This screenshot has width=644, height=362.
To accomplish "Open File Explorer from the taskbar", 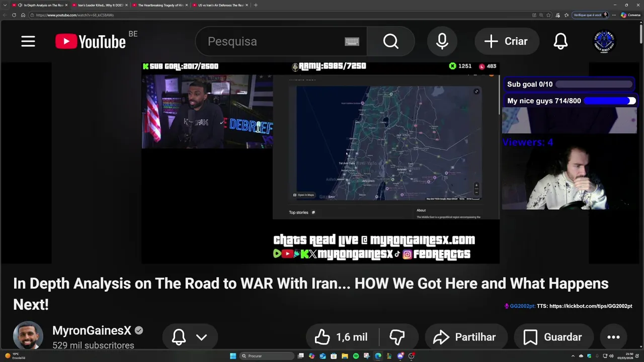I will [345, 356].
